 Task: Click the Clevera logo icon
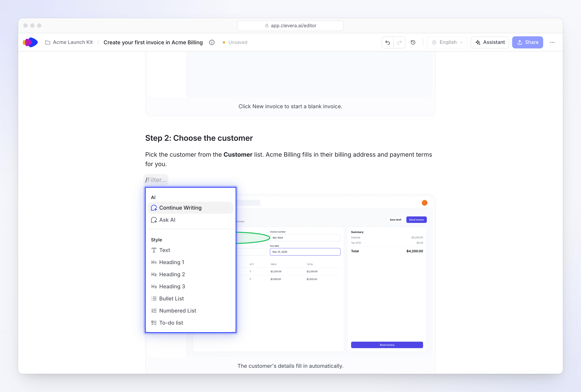pos(30,42)
